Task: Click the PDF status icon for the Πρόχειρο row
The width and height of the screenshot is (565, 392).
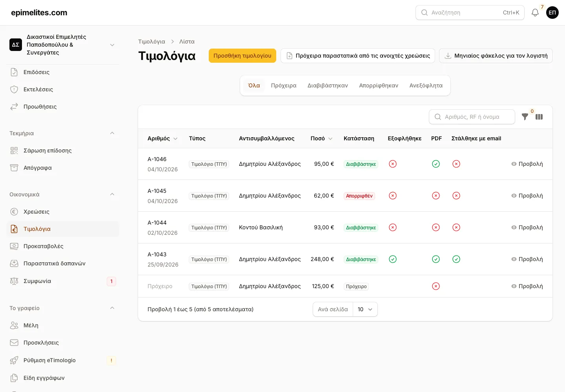Action: coord(436,286)
